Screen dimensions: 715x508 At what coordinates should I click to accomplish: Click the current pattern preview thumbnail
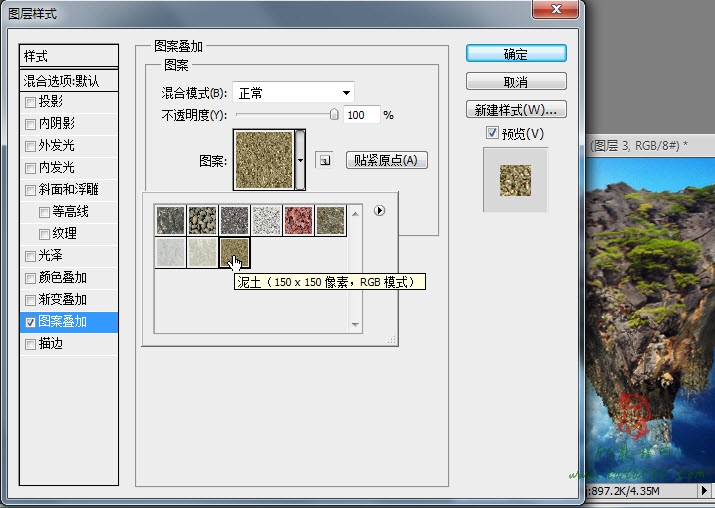point(264,160)
